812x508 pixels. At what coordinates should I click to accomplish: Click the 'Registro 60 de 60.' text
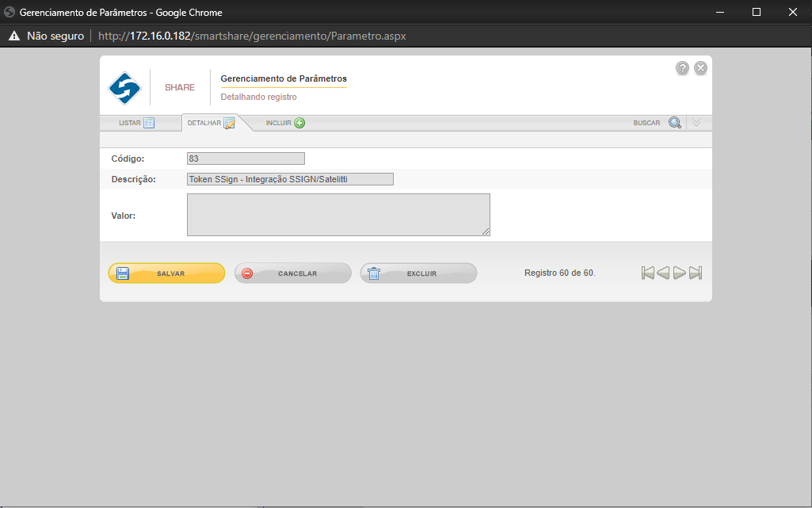[x=560, y=273]
